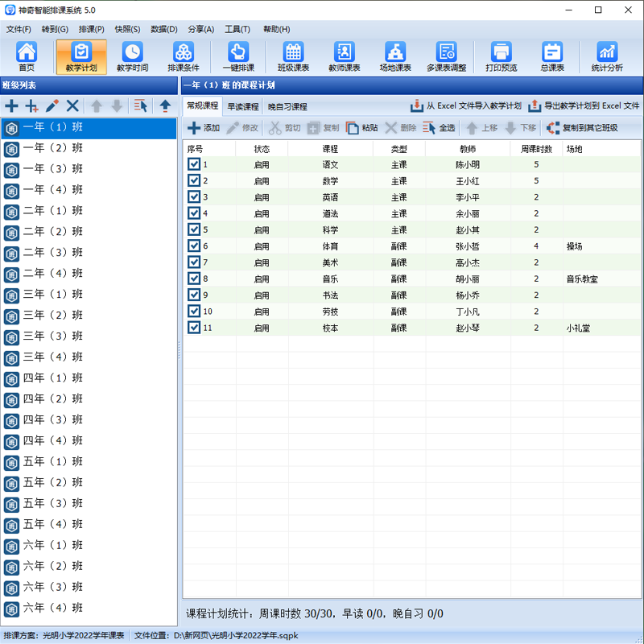Click the 教学时间 clock icon
Screen dimensions: 644x644
(x=132, y=56)
